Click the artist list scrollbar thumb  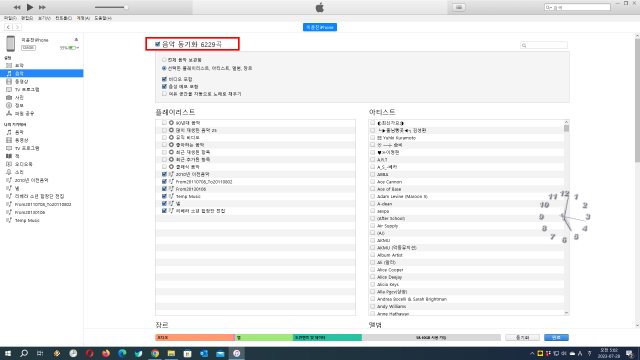tap(566, 128)
